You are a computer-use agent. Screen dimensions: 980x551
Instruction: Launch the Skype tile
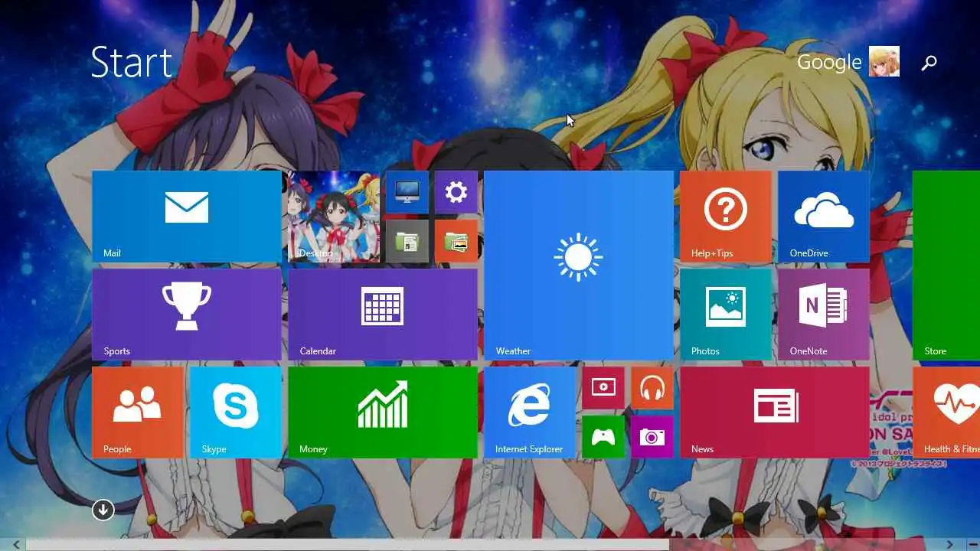(236, 412)
